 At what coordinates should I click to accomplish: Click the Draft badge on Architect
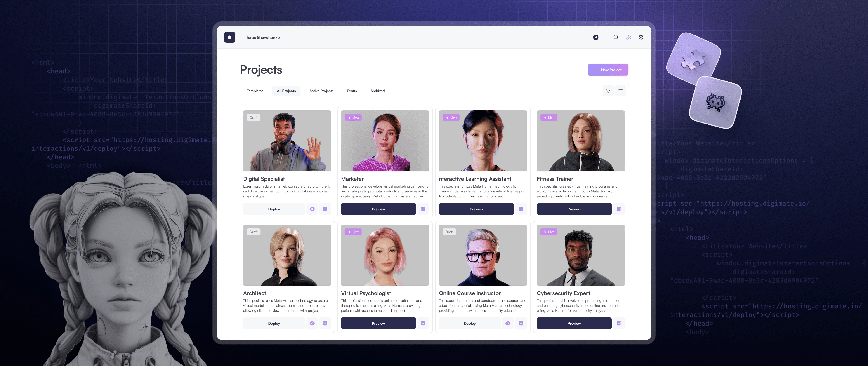253,232
